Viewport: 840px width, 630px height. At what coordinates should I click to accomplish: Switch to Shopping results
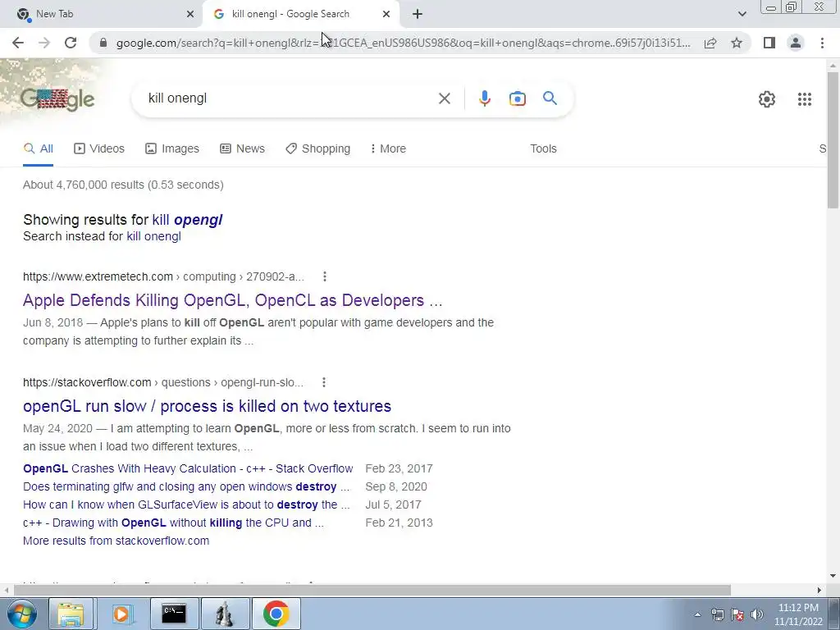pyautogui.click(x=317, y=149)
